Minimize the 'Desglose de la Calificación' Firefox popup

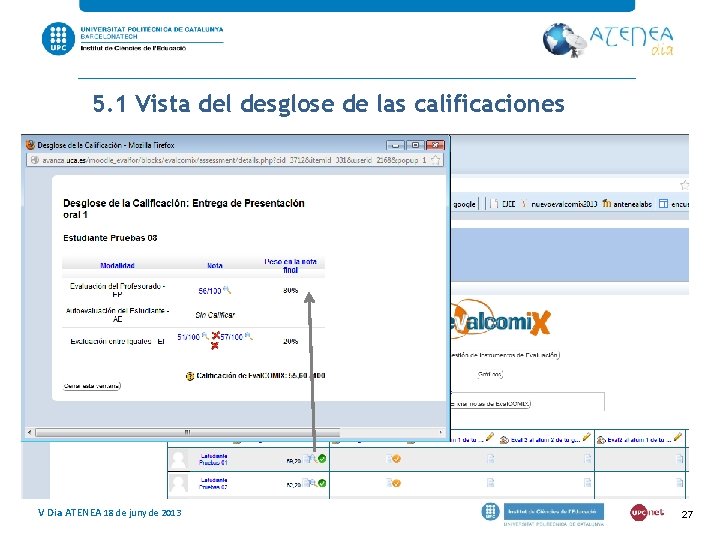(395, 145)
